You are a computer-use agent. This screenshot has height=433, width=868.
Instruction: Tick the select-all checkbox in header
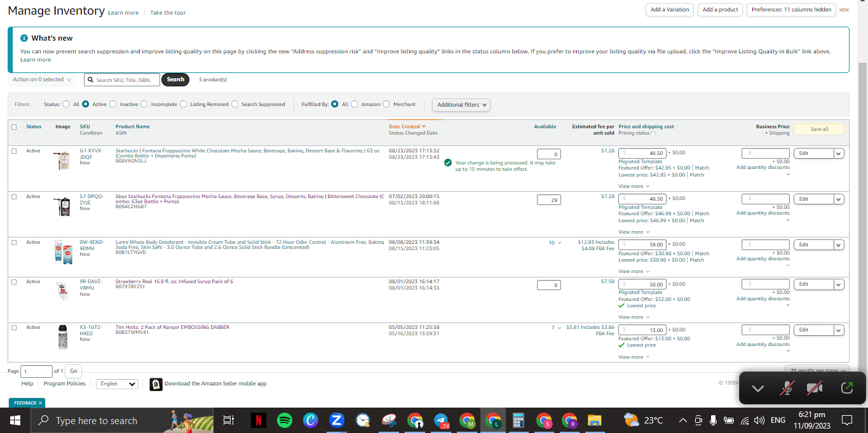[x=14, y=127]
